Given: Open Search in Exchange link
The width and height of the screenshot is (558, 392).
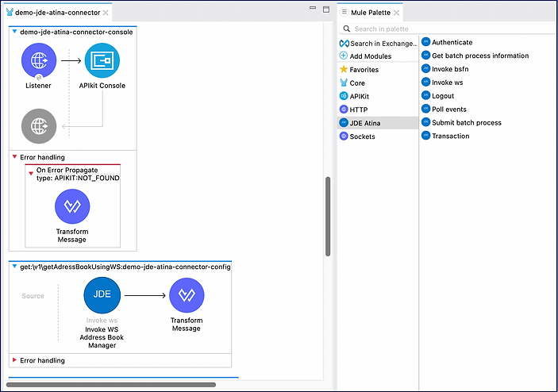Looking at the screenshot, I should point(383,44).
